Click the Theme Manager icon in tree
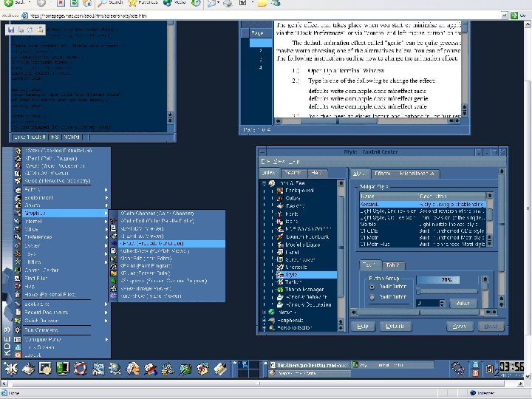532x399 pixels. [x=280, y=290]
